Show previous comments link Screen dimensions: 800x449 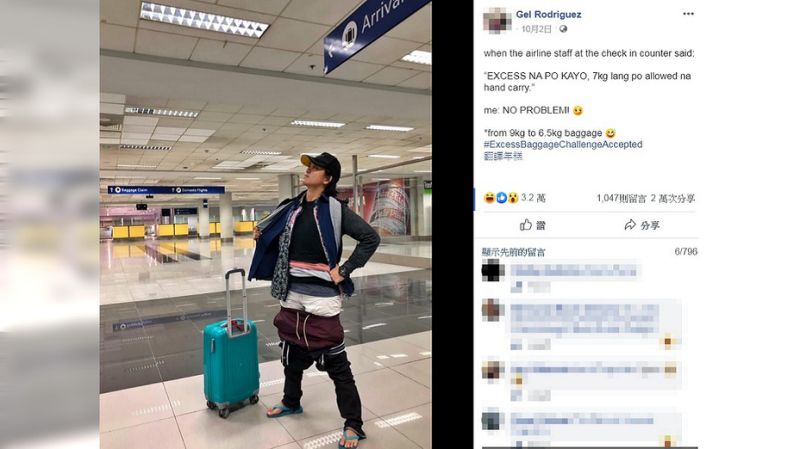tap(514, 252)
